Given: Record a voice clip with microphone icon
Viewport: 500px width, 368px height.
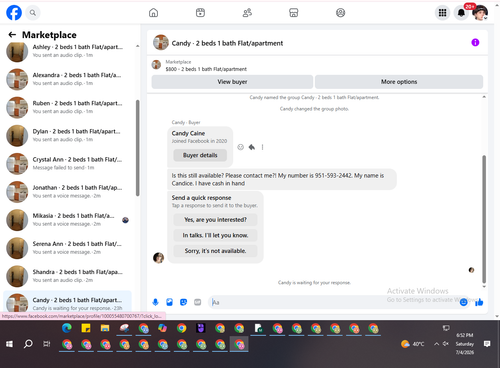Looking at the screenshot, I should click(x=155, y=302).
